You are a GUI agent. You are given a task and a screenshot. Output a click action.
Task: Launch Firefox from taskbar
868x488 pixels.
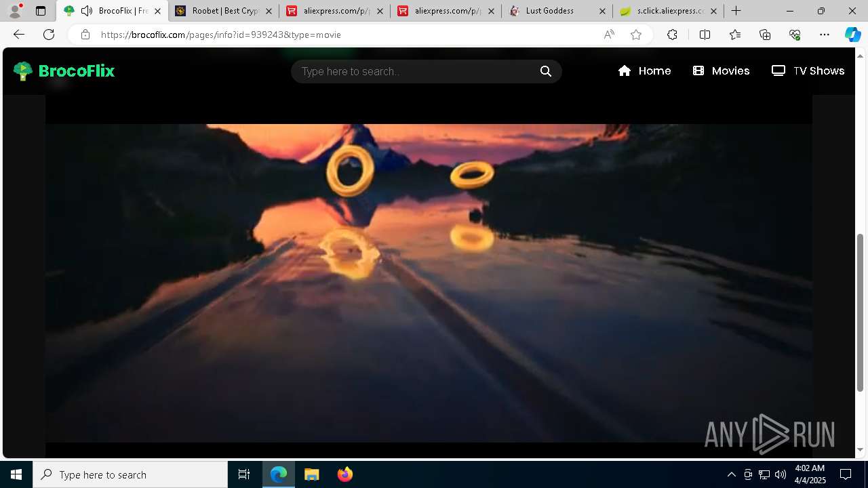(x=345, y=474)
